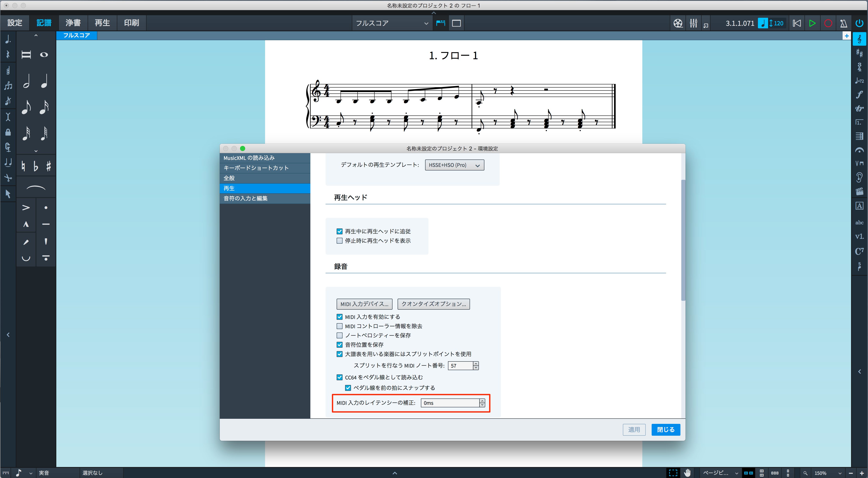Choose the sharp accidental

click(48, 166)
